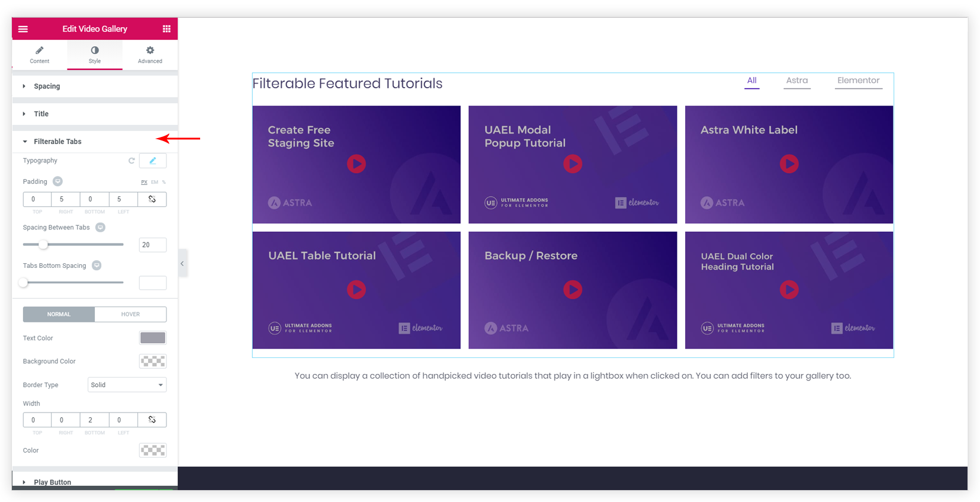Screen dimensions: 980x502
Task: Switch to the Style tab
Action: pyautogui.click(x=95, y=55)
